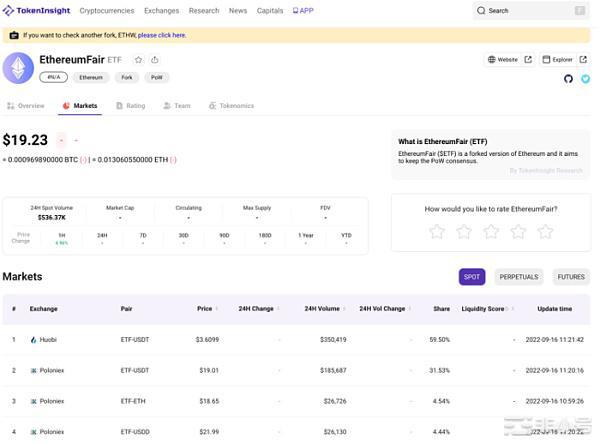Open the Research menu

click(204, 11)
